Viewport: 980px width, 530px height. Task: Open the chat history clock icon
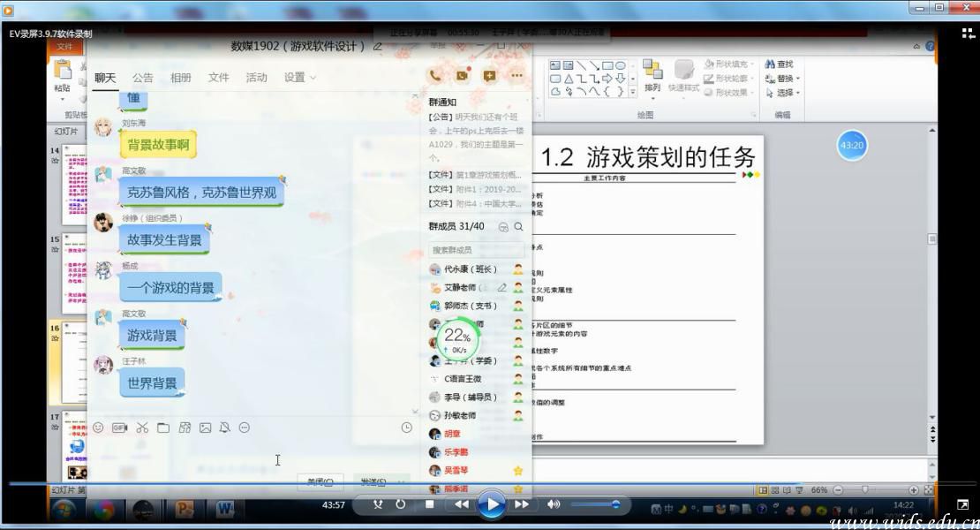(x=406, y=428)
